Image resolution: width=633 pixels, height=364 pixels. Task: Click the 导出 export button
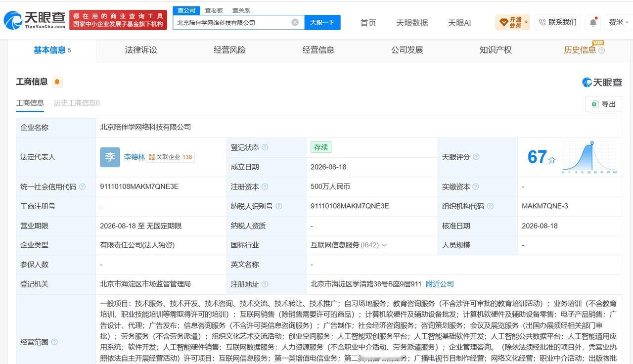pyautogui.click(x=603, y=104)
